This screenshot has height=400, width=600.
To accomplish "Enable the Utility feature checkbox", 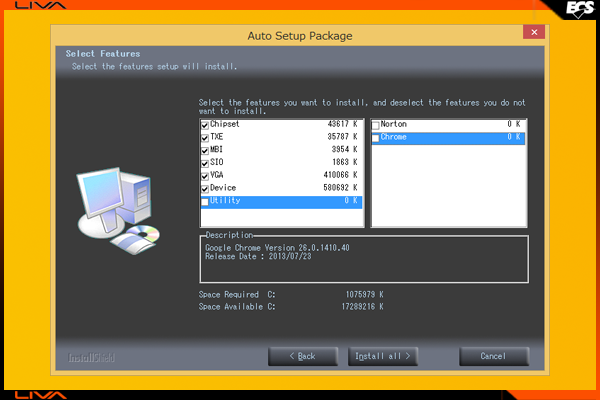I will tap(205, 202).
